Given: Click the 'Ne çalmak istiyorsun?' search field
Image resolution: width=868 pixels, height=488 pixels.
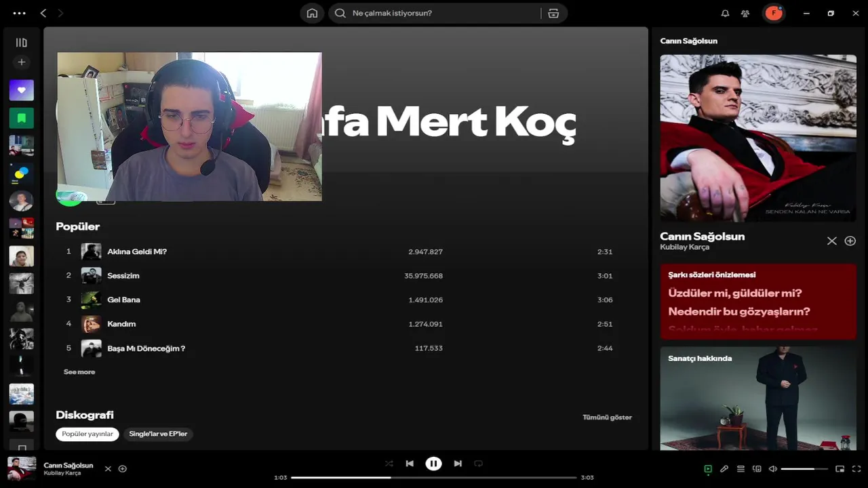Looking at the screenshot, I should pyautogui.click(x=434, y=13).
